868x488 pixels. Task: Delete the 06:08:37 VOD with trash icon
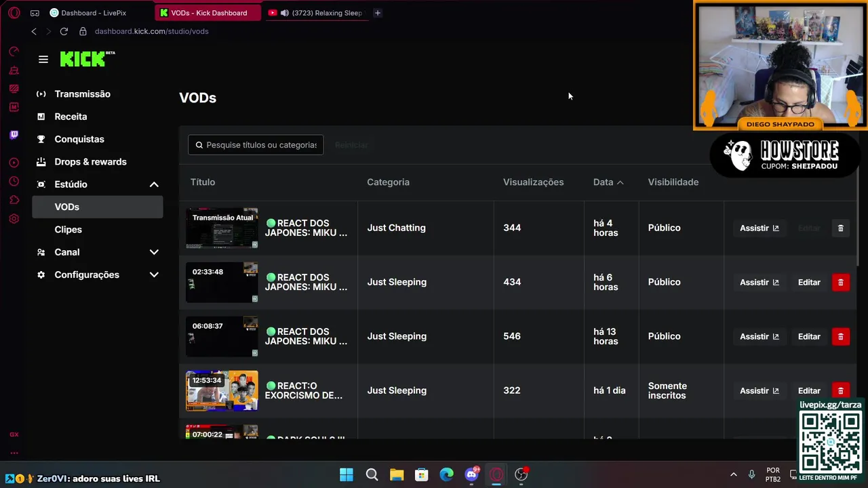click(840, 336)
